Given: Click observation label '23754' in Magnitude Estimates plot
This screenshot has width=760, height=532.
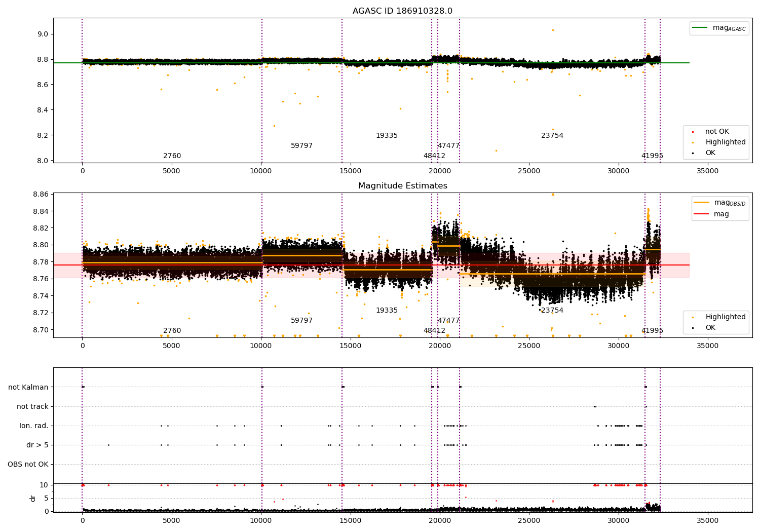Looking at the screenshot, I should (x=552, y=311).
